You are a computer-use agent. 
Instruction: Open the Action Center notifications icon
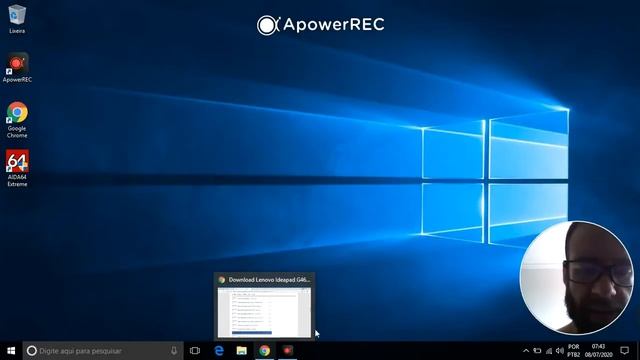[x=624, y=351]
